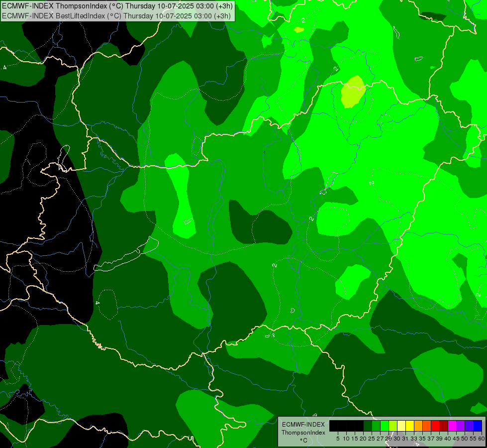Click legend scale value 5
The height and width of the screenshot is (448, 487).
[x=338, y=439]
